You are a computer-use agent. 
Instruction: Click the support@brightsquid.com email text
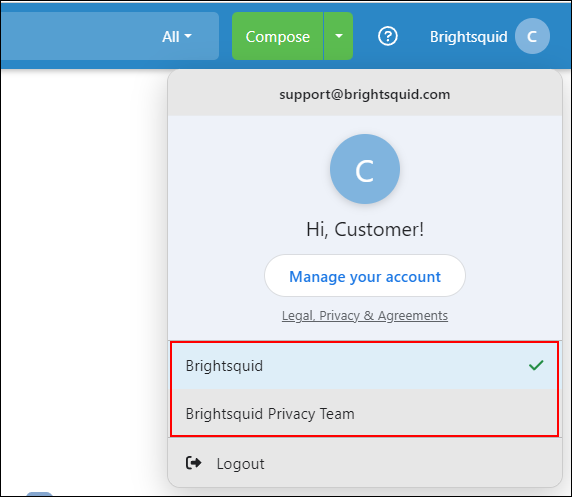coord(365,95)
